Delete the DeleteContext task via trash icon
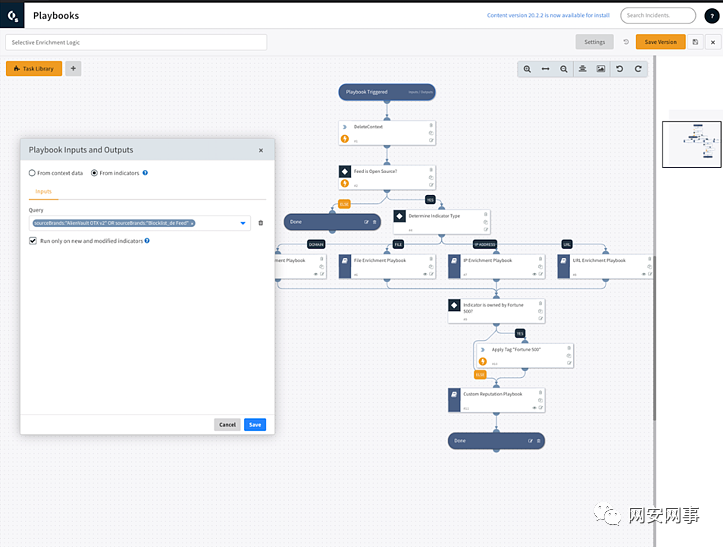This screenshot has height=547, width=723. pos(431,125)
